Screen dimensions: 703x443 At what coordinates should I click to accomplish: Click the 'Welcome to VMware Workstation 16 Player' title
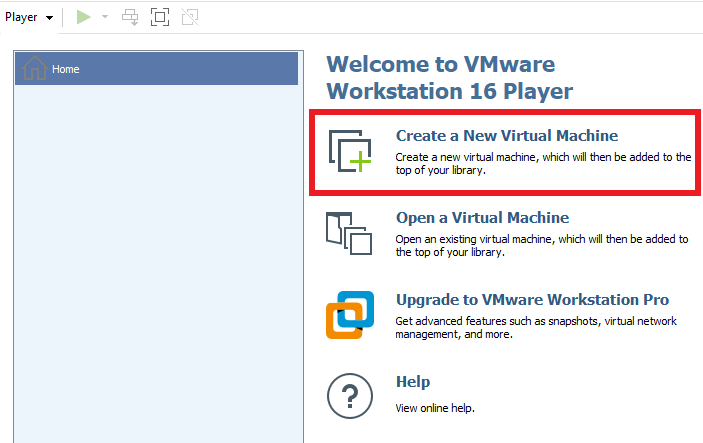(x=450, y=78)
